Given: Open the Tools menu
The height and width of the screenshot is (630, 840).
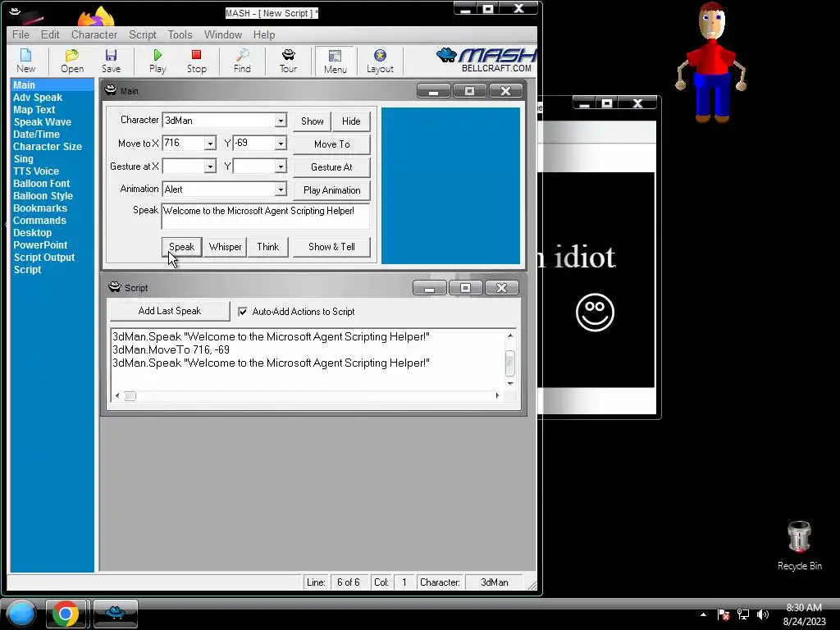Looking at the screenshot, I should coord(180,34).
